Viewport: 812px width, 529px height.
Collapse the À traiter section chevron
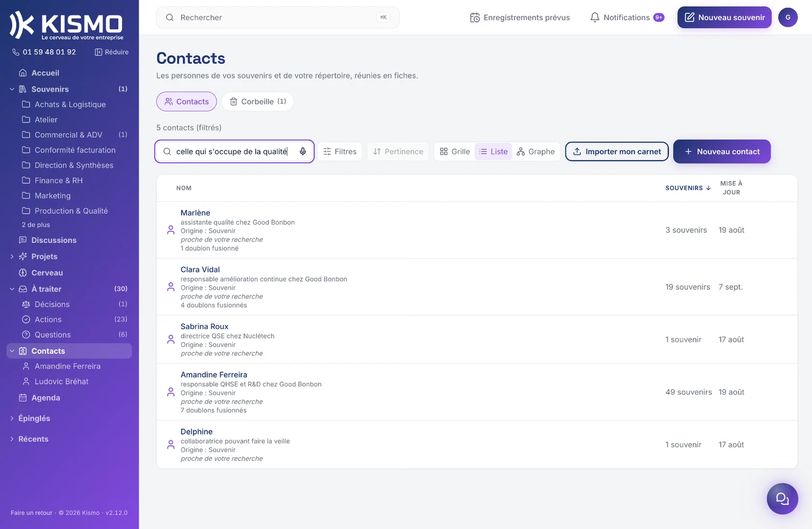click(12, 289)
